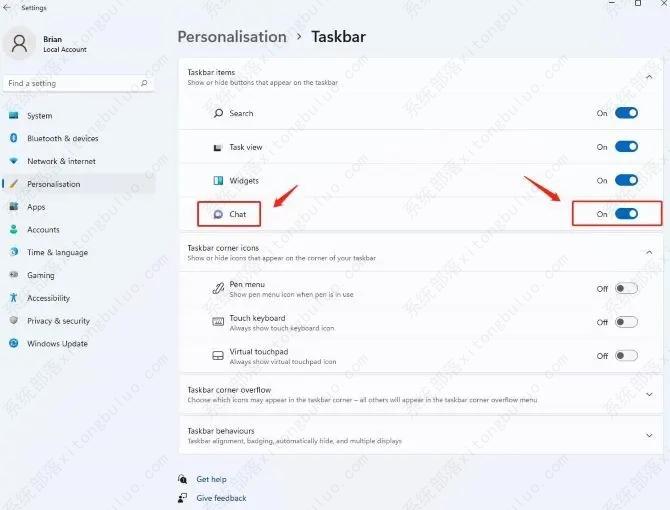
Task: Switch on the Pen menu toggle
Action: pyautogui.click(x=626, y=289)
